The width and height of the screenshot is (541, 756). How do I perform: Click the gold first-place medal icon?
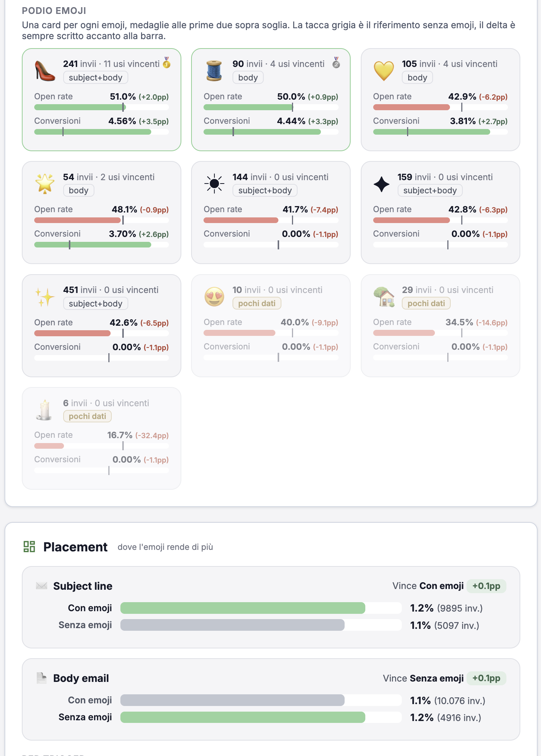click(167, 62)
